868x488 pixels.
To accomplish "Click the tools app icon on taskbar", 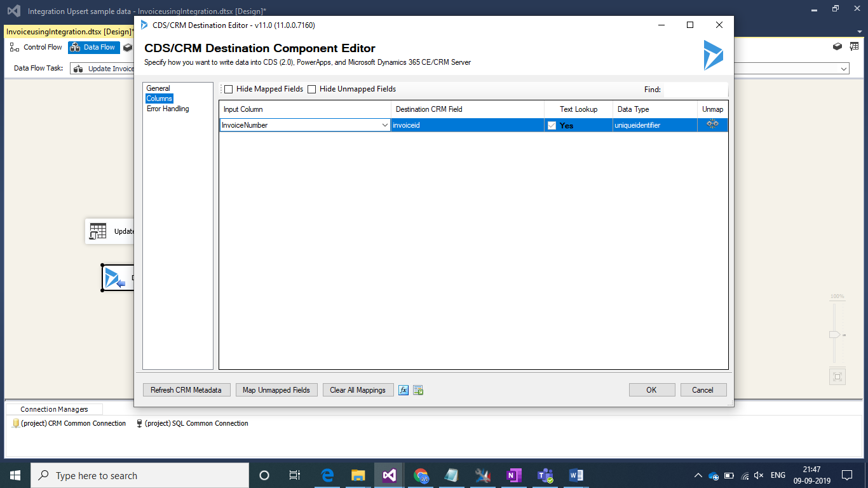I will [x=483, y=475].
